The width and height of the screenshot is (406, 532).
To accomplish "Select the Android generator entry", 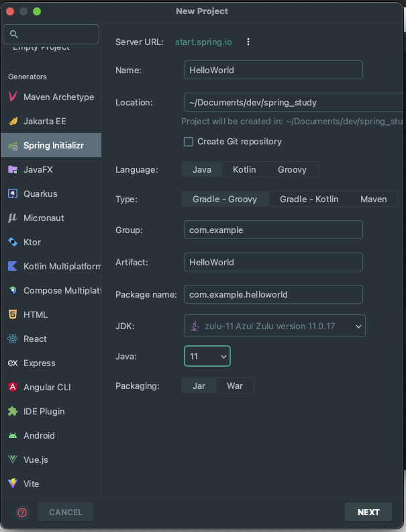I will [51, 435].
